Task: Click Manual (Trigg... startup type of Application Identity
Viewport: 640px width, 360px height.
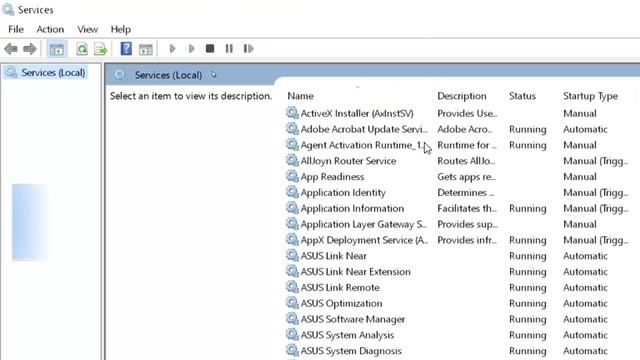Action: 596,193
